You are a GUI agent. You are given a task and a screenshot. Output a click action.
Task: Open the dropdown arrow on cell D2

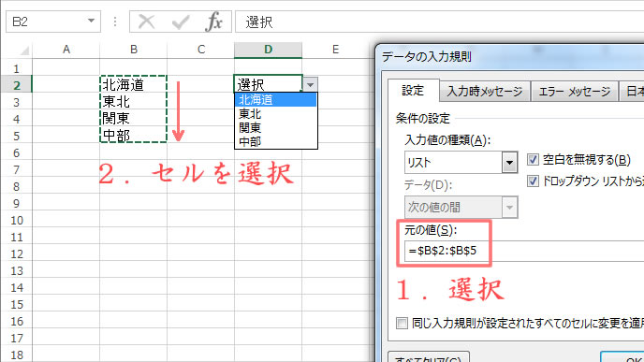[x=310, y=85]
